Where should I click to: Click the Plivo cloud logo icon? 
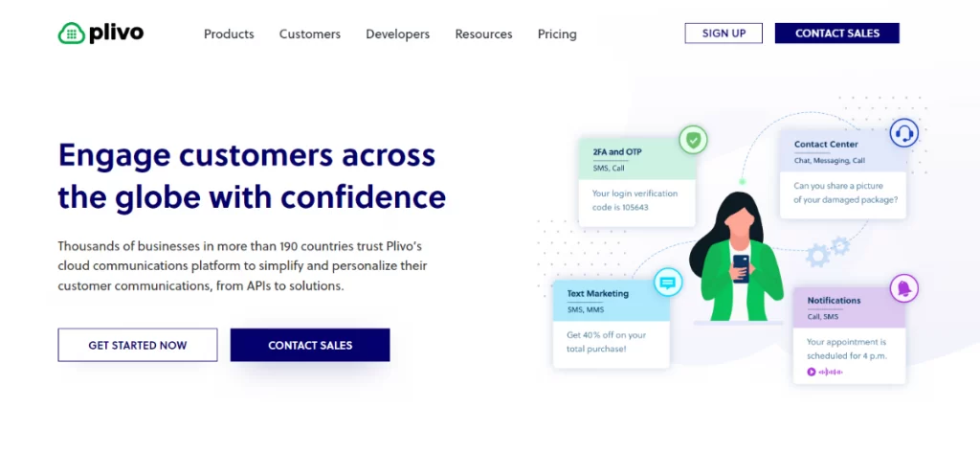click(71, 34)
